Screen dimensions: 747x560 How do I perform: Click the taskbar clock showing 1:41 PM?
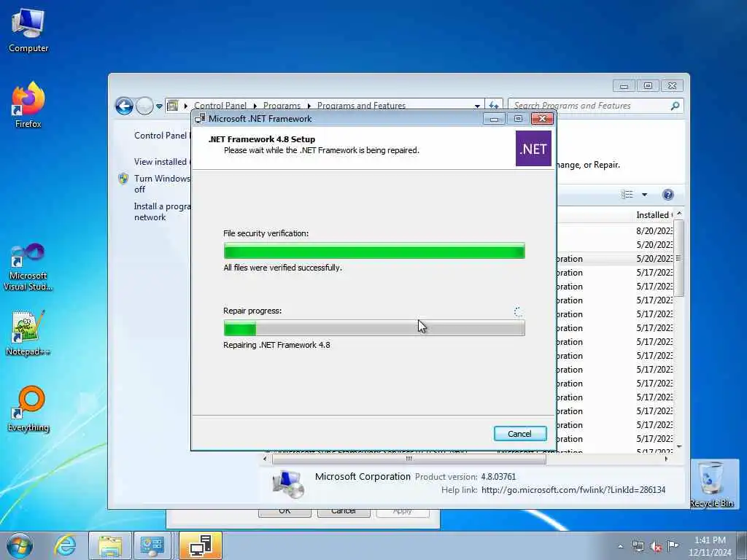click(709, 545)
